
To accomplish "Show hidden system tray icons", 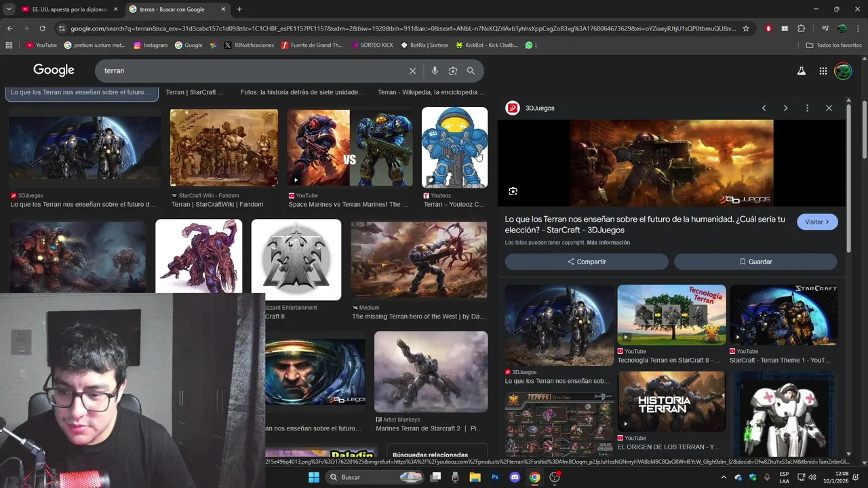I will point(723,477).
